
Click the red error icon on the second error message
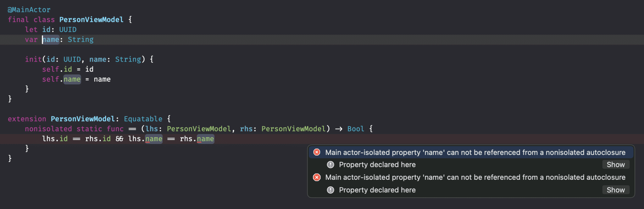click(x=317, y=177)
